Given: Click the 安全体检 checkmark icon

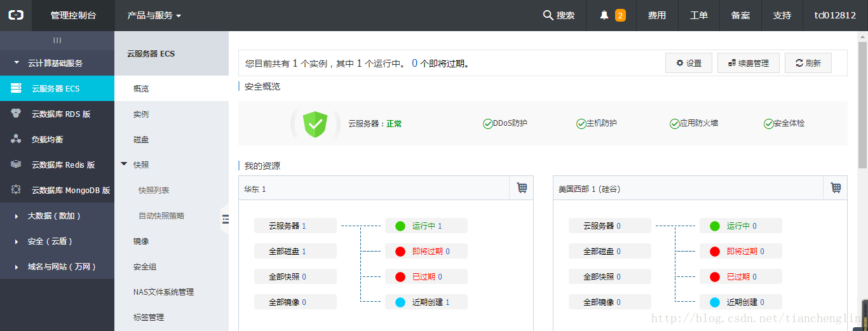Looking at the screenshot, I should pos(768,124).
